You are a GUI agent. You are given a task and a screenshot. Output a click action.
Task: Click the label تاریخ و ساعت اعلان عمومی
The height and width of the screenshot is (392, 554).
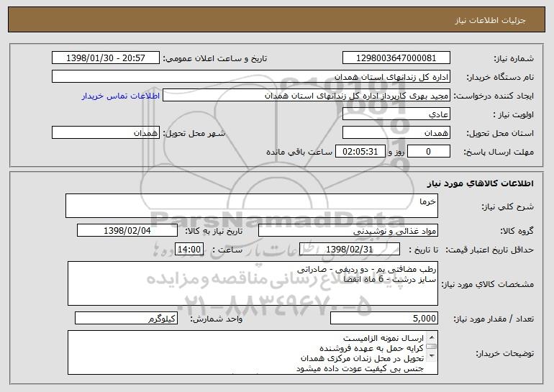click(x=215, y=59)
